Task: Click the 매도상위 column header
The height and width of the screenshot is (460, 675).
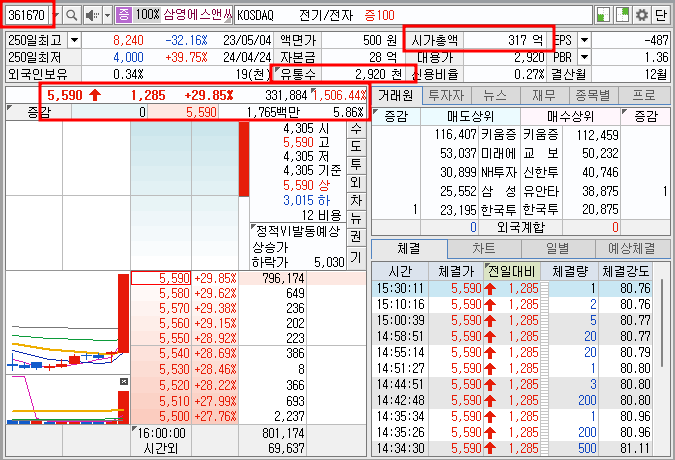Action: [471, 116]
